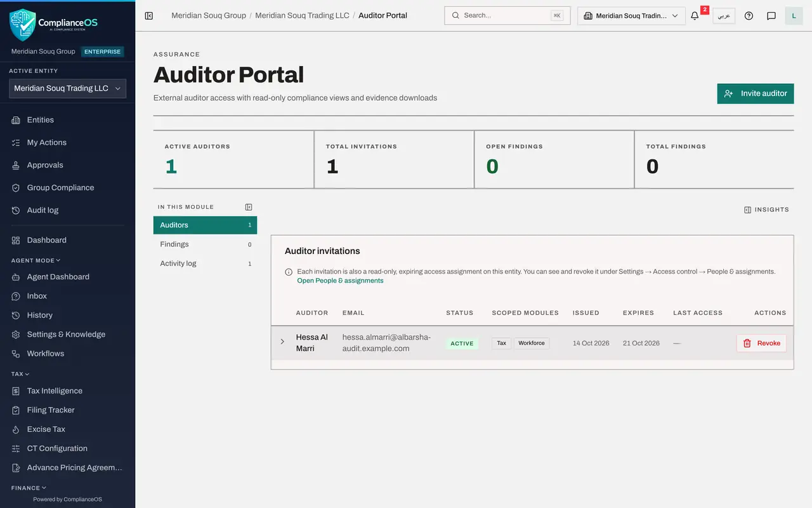Screen dimensions: 812x508
Task: Open Advance Pricing Agreements item
Action: tap(67, 467)
